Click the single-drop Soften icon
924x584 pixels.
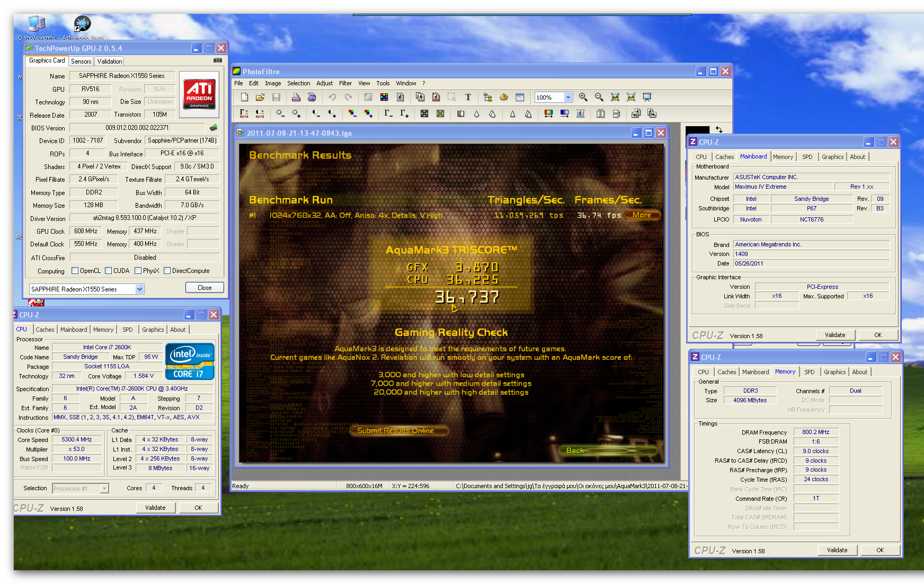(x=476, y=113)
